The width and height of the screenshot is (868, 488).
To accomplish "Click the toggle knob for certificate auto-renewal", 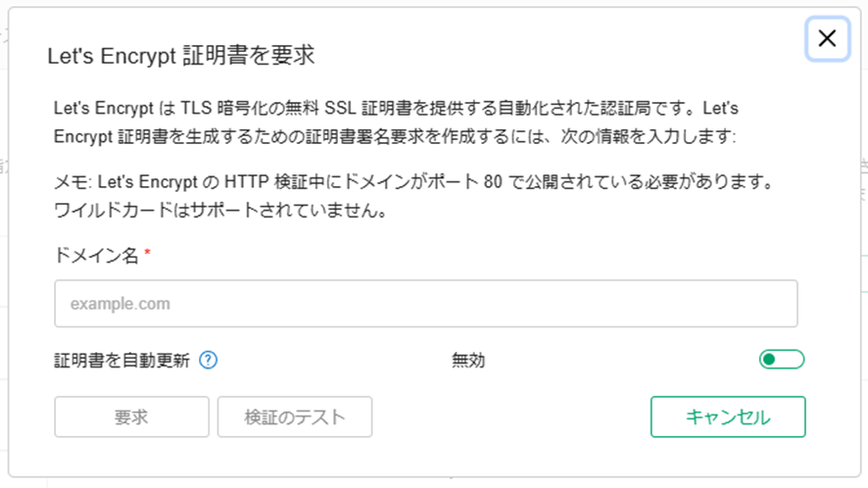I will [x=769, y=360].
